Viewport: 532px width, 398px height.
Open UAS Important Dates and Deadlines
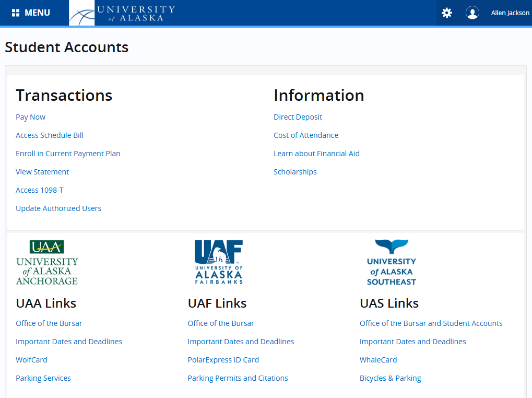[413, 342]
